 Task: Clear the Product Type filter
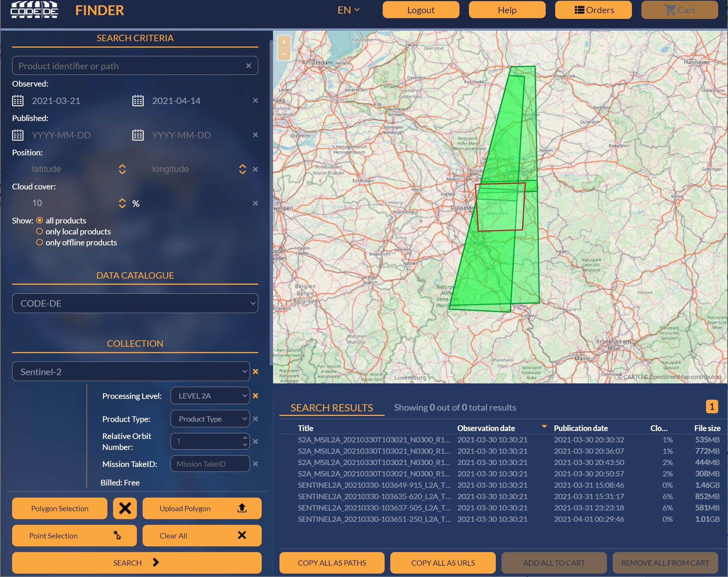[255, 419]
